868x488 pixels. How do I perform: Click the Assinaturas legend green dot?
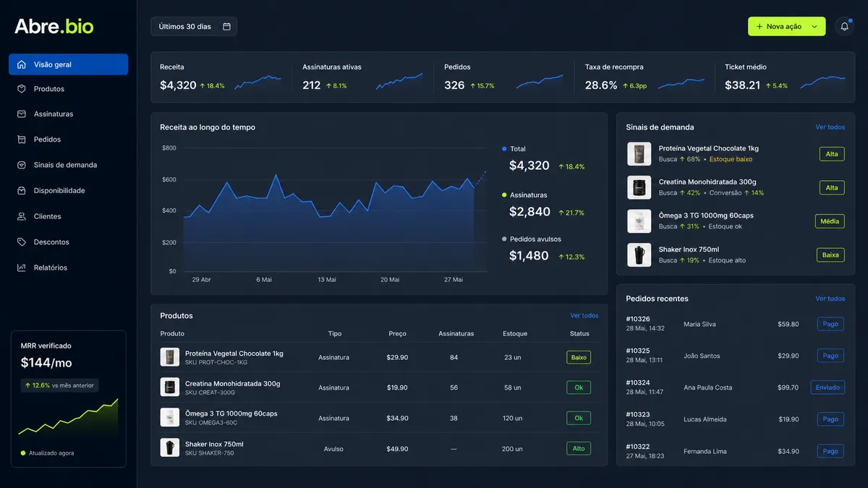(504, 195)
